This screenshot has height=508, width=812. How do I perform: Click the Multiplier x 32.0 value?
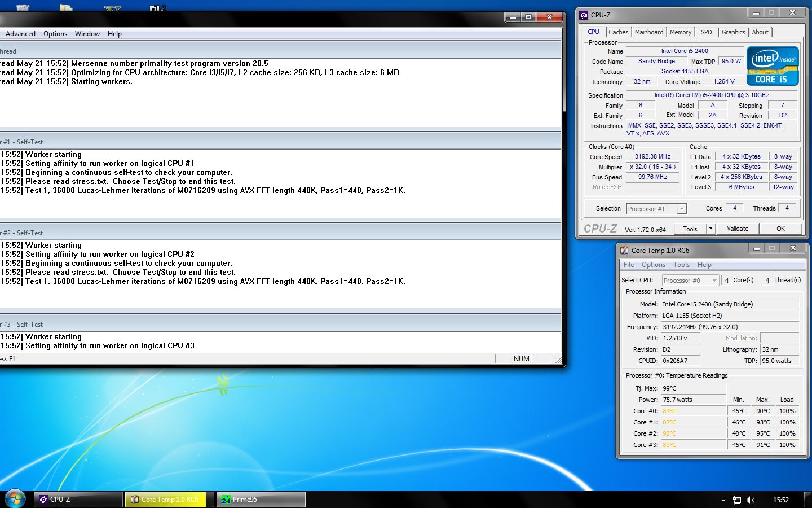[652, 167]
